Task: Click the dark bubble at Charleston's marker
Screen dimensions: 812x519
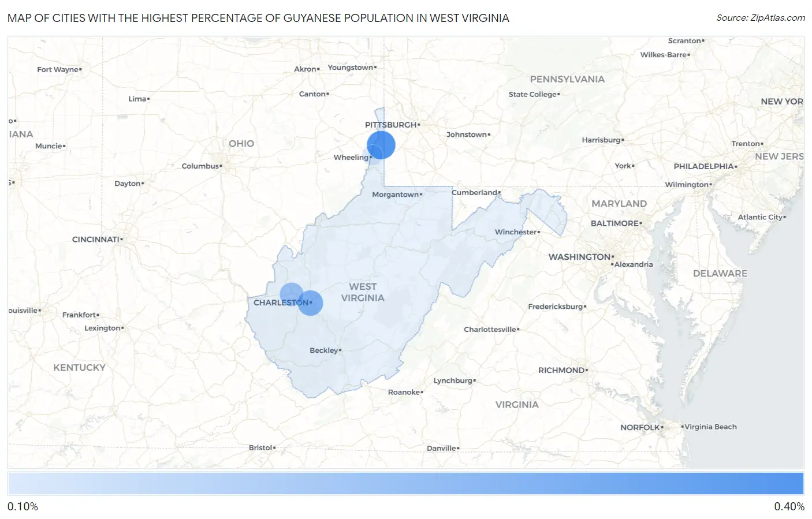Action: [x=310, y=303]
